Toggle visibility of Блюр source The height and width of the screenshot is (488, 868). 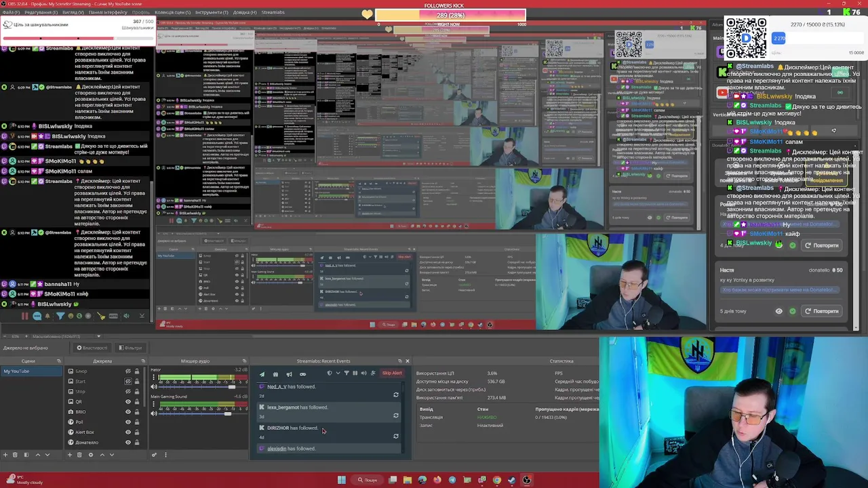(x=127, y=371)
